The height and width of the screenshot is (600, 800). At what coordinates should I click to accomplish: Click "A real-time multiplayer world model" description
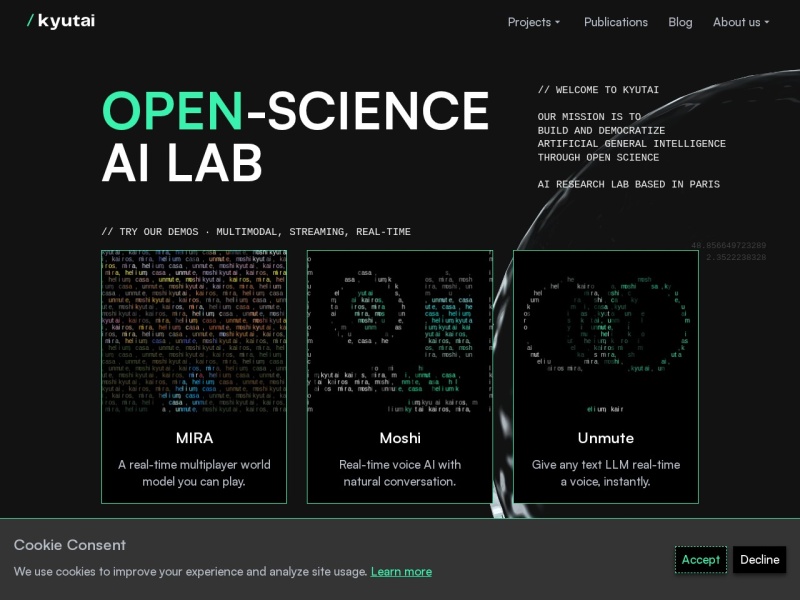[x=194, y=473]
